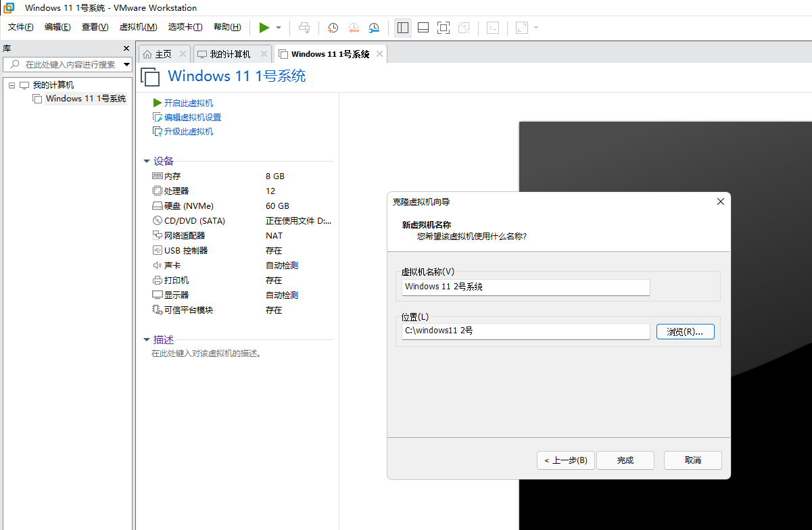
Task: Click the revert to snapshot icon
Action: (x=354, y=28)
